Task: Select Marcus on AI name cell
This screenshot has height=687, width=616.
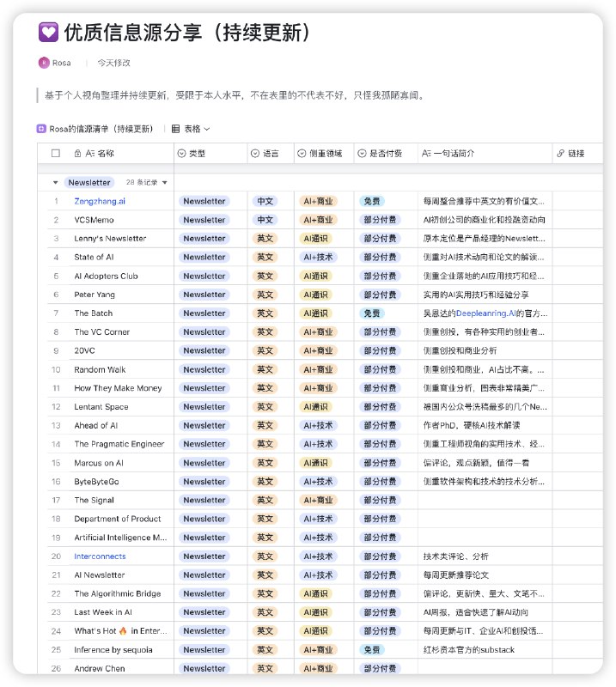Action: click(x=121, y=463)
